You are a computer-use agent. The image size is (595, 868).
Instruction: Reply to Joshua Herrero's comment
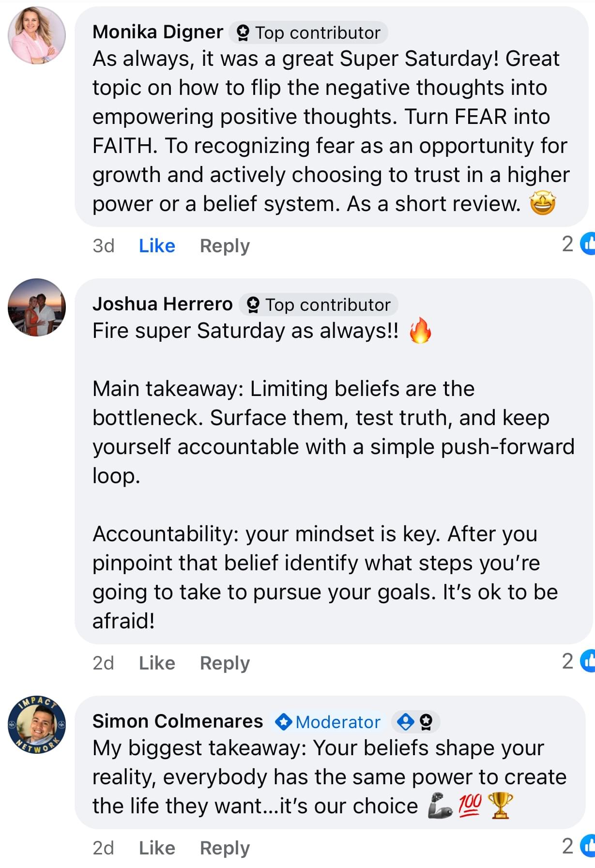225,663
